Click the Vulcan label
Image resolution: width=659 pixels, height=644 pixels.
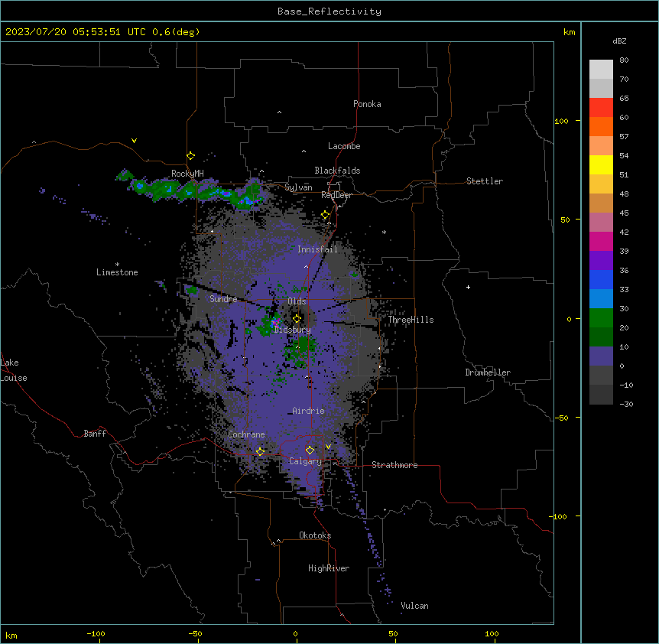[414, 606]
